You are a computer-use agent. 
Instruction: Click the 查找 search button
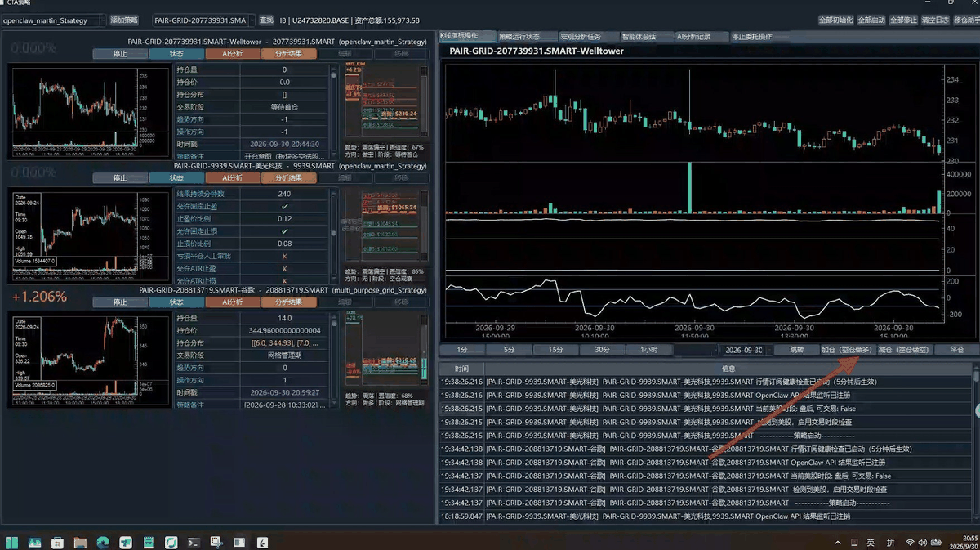coord(266,20)
